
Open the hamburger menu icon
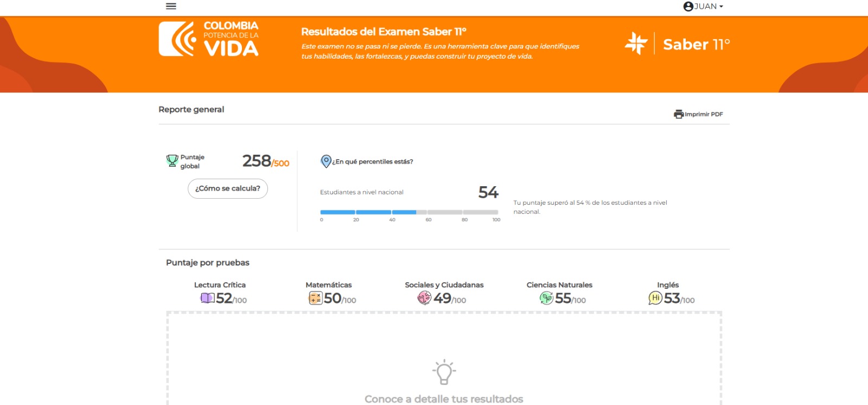click(171, 6)
